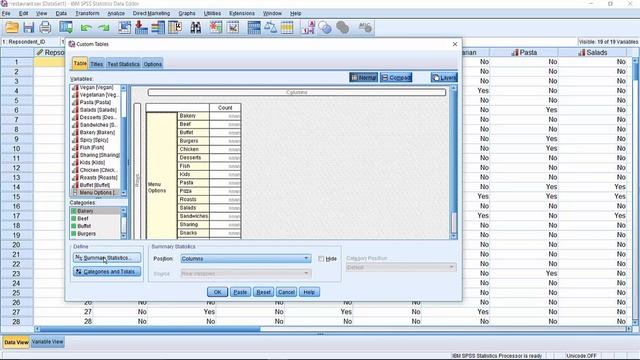Viewport: 640px width, 360px height.
Task: Select Spicy variable in Variables list
Action: tap(96, 140)
